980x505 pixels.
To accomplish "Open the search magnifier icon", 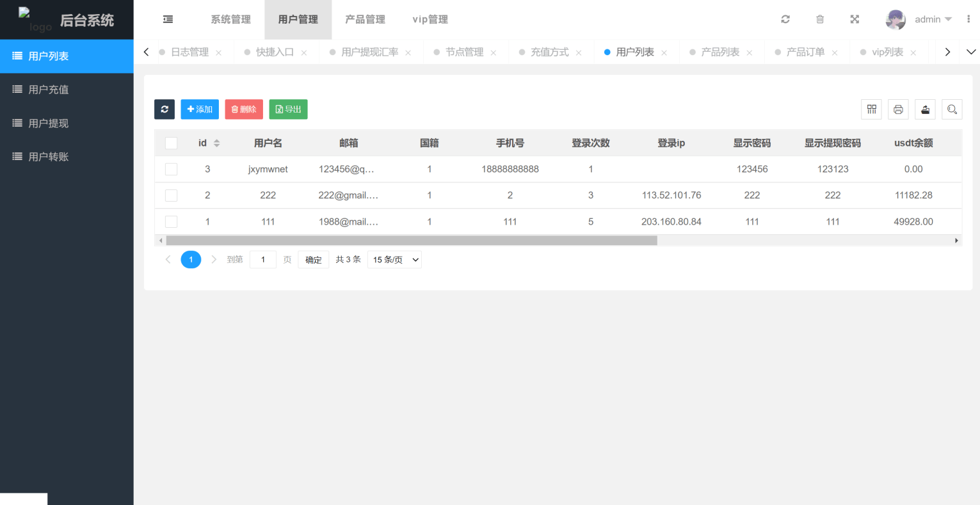I will (952, 109).
